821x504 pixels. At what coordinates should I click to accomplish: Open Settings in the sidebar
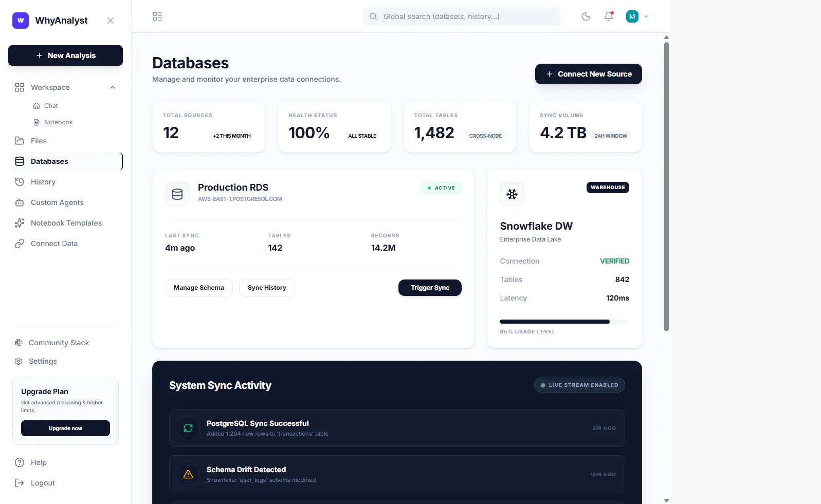point(65,361)
